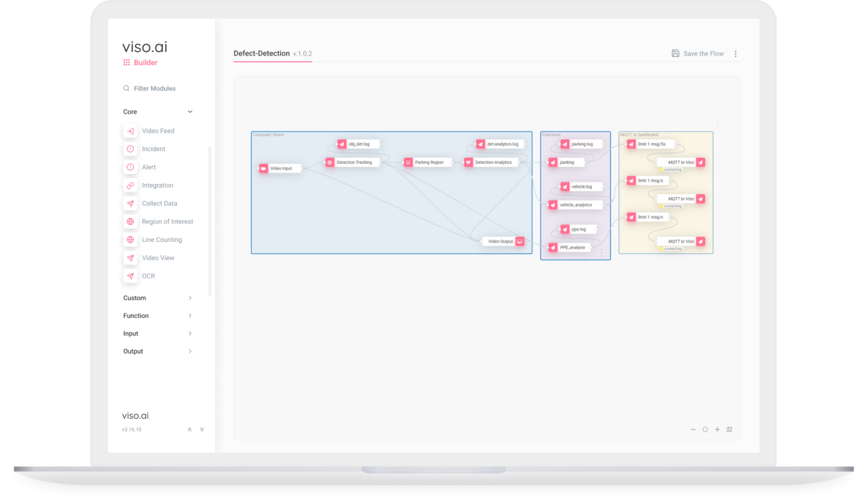The image size is (868, 502).
Task: Click the Video Output node label
Action: point(500,241)
